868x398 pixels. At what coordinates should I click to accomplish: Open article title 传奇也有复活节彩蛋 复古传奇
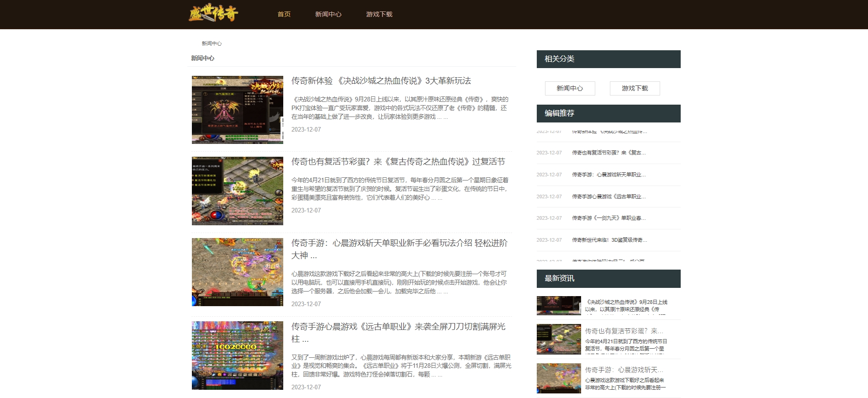click(x=398, y=162)
